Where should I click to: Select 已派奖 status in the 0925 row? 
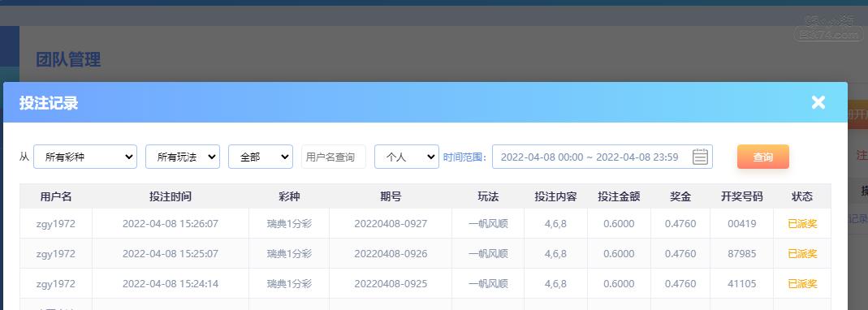pos(803,284)
